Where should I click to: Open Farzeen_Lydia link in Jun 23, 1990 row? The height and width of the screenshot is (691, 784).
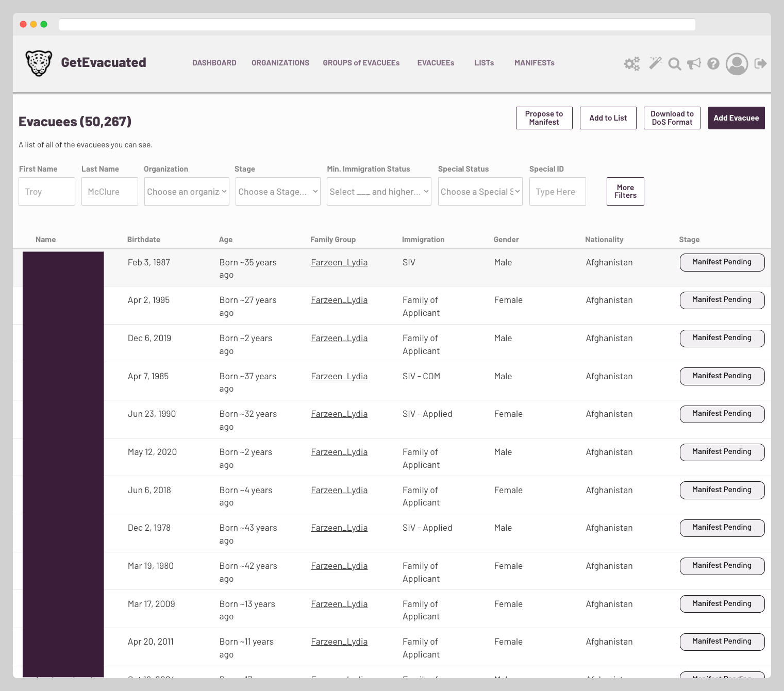pos(339,414)
